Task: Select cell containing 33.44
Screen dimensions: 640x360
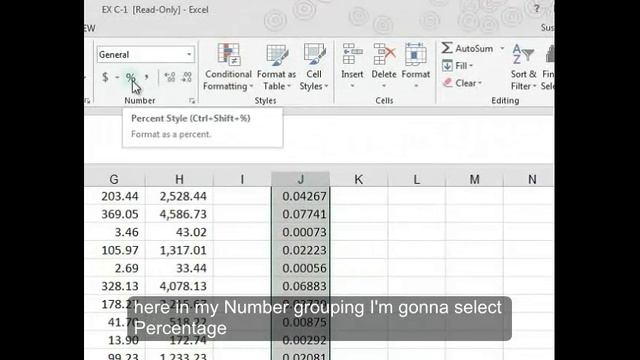Action: point(179,268)
